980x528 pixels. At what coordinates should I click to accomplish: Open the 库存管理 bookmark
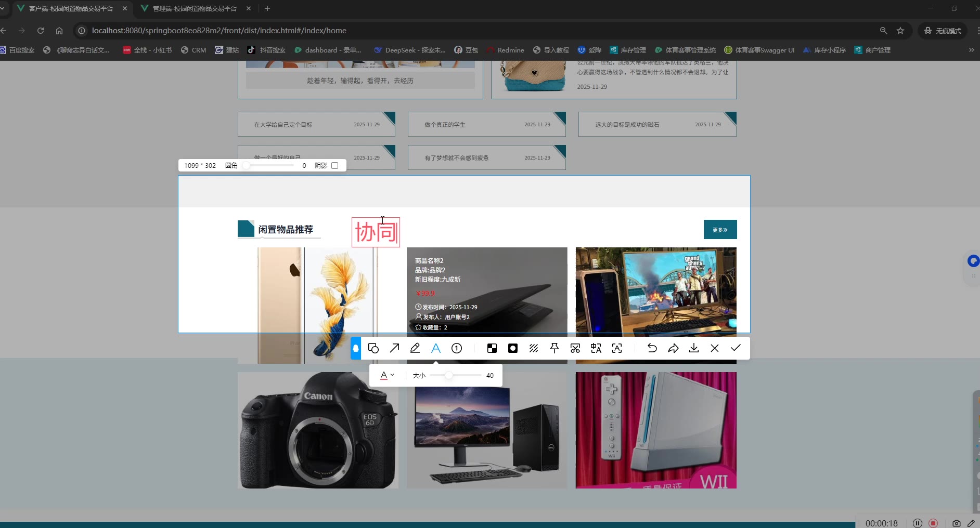tap(628, 50)
